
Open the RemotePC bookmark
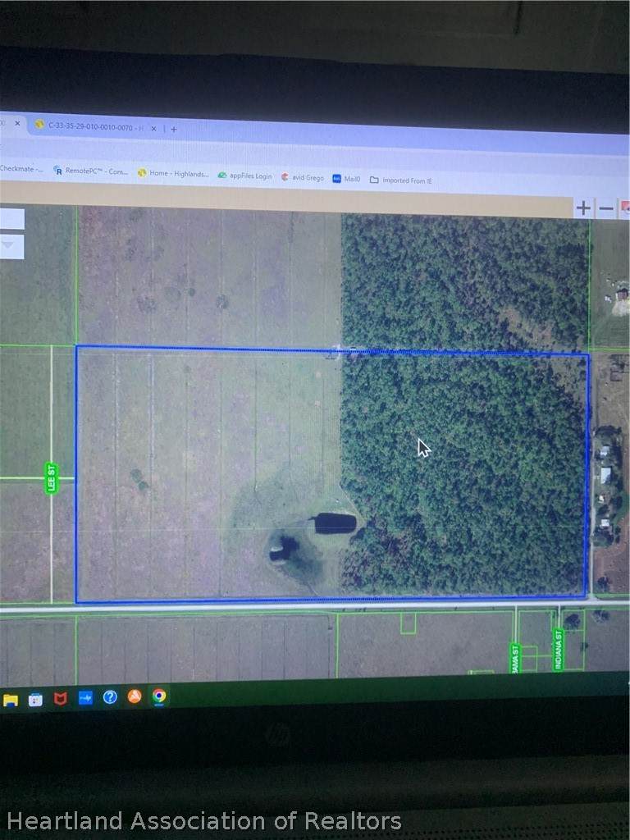click(90, 171)
